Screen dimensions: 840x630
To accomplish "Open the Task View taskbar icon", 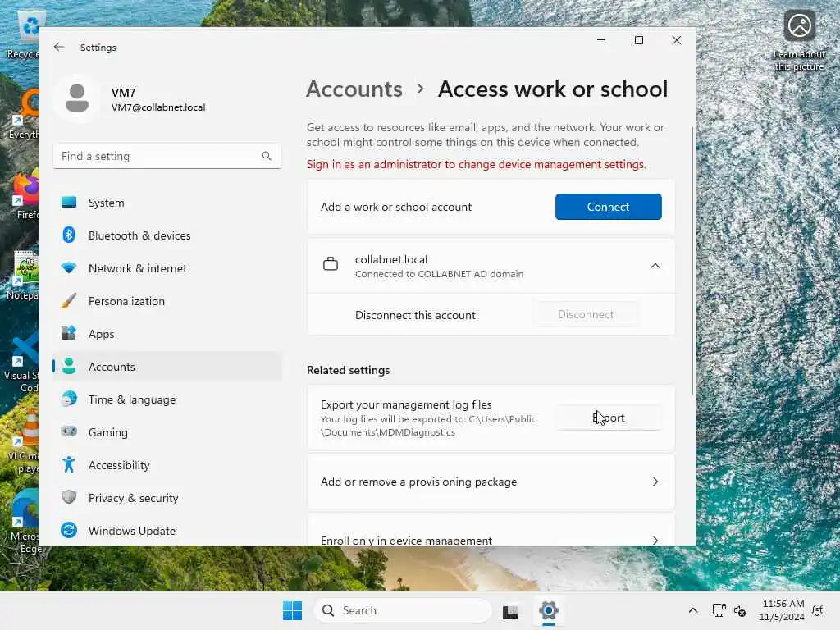I will click(510, 610).
